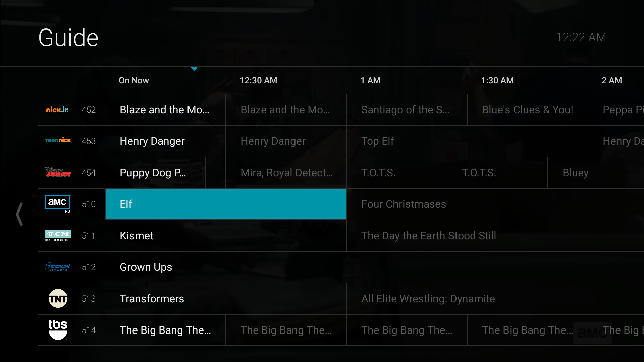Open The Day the Earth Stood Still

pos(429,236)
